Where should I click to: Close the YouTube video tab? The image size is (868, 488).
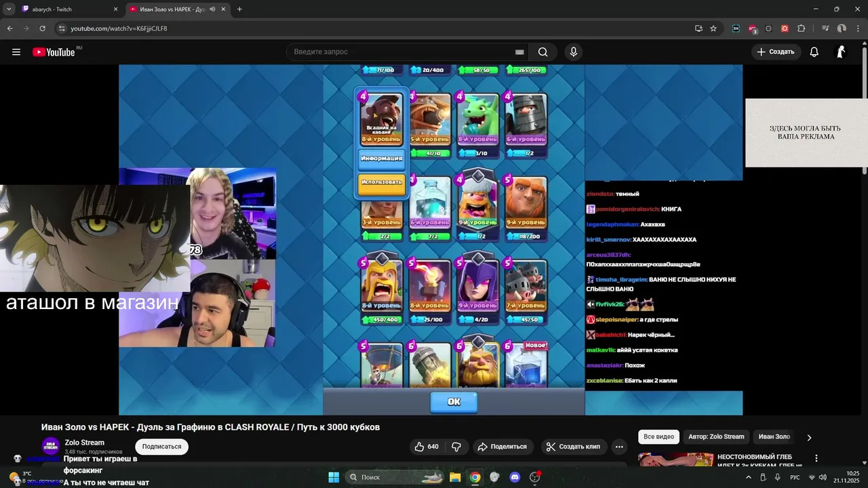pyautogui.click(x=224, y=9)
